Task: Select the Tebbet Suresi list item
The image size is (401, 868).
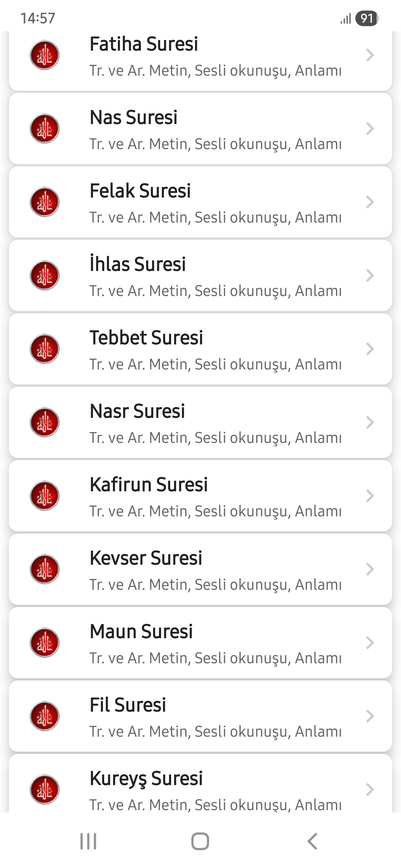Action: [x=146, y=338]
